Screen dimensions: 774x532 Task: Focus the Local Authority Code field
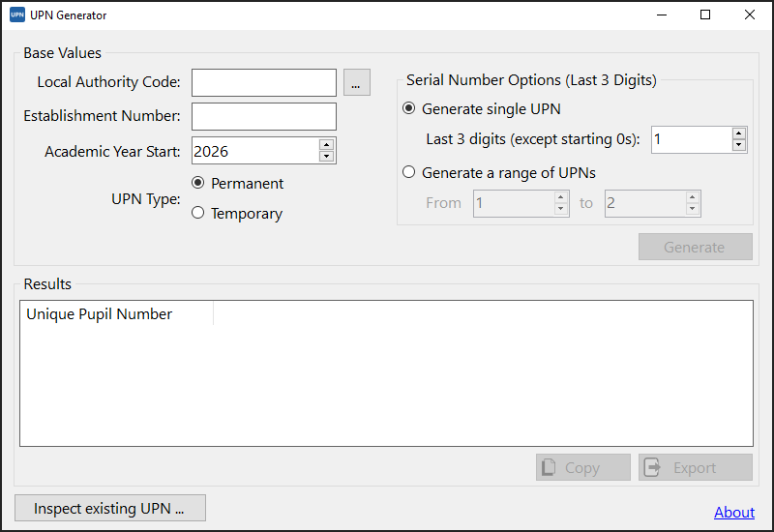coord(263,82)
